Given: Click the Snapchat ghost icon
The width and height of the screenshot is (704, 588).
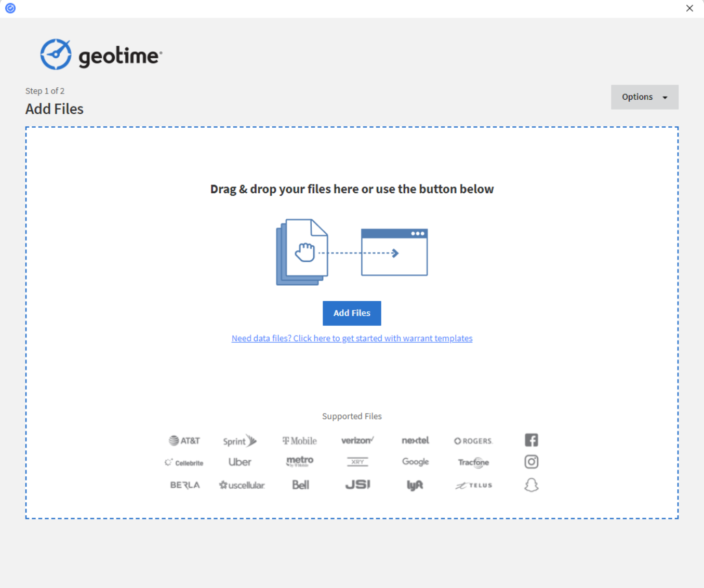Looking at the screenshot, I should [x=531, y=485].
